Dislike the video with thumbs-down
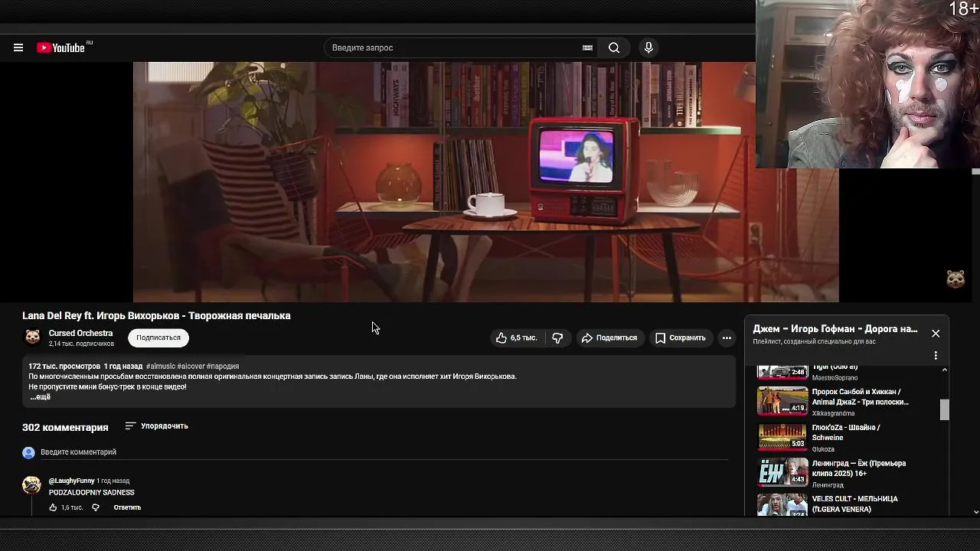Image resolution: width=980 pixels, height=551 pixels. [x=557, y=337]
